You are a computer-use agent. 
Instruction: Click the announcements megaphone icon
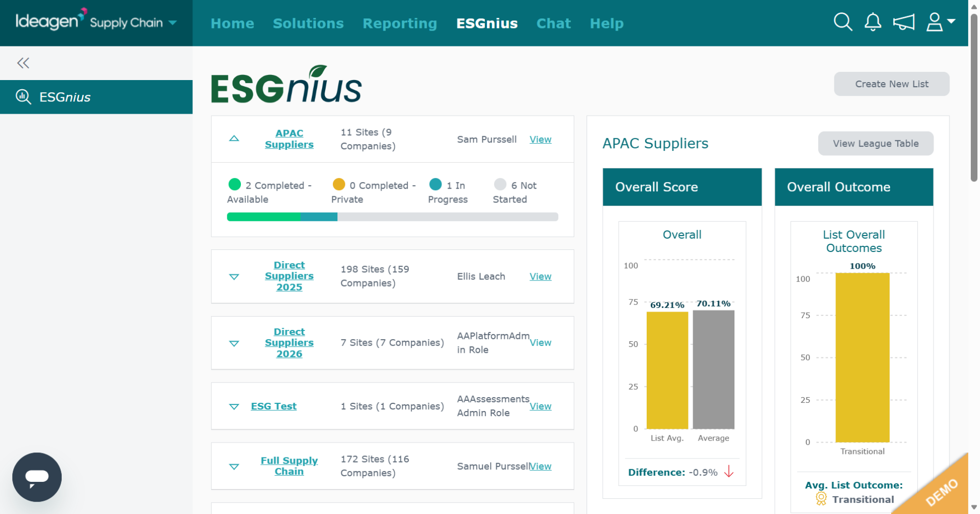903,22
